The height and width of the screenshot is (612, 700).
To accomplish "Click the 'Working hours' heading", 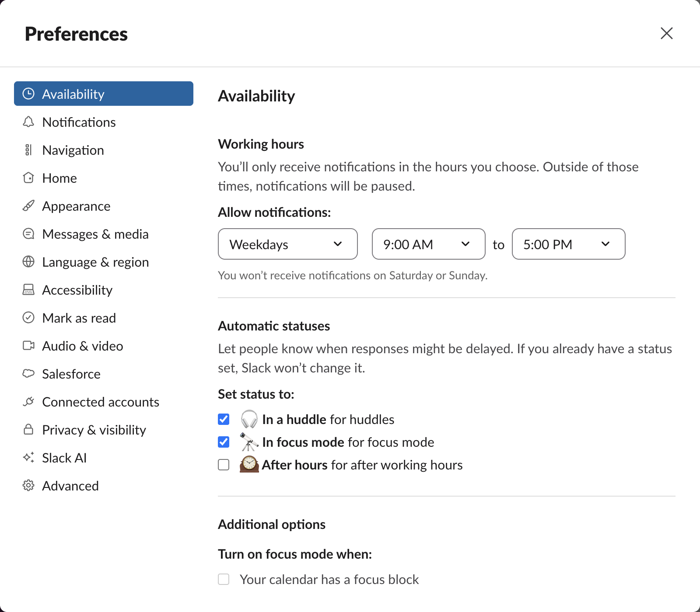I will 261,144.
